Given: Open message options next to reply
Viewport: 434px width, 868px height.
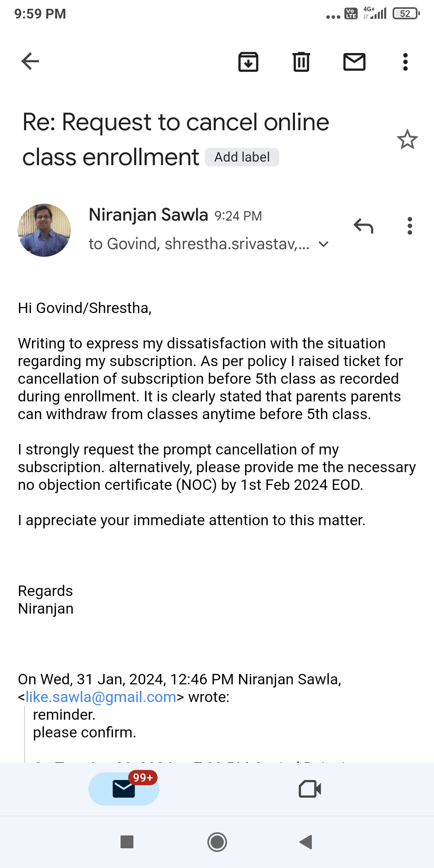Looking at the screenshot, I should click(409, 226).
